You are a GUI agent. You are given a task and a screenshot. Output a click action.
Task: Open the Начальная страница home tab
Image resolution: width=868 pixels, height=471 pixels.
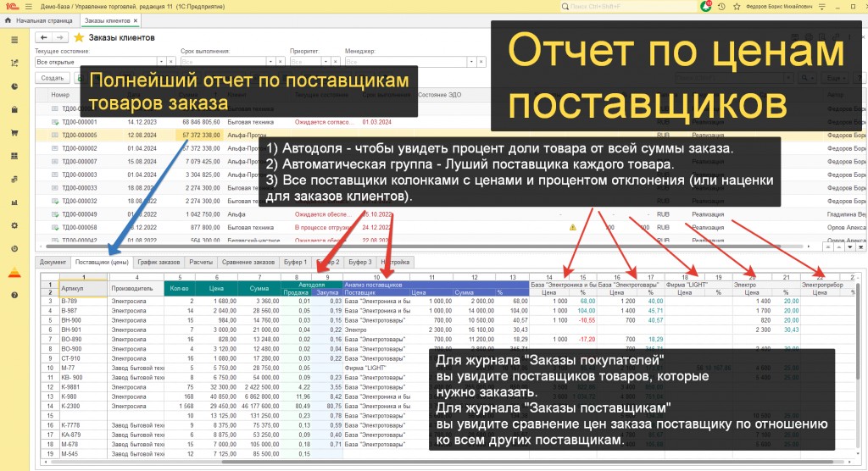39,20
